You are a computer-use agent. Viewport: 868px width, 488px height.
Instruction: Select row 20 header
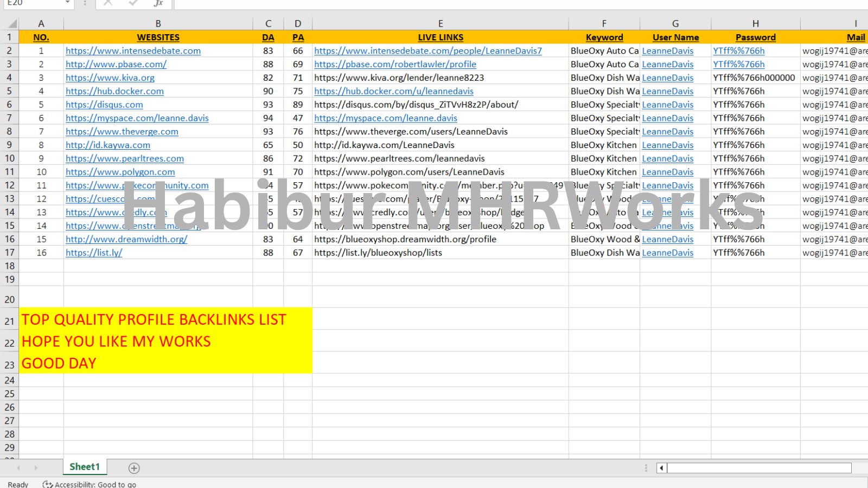(x=10, y=299)
